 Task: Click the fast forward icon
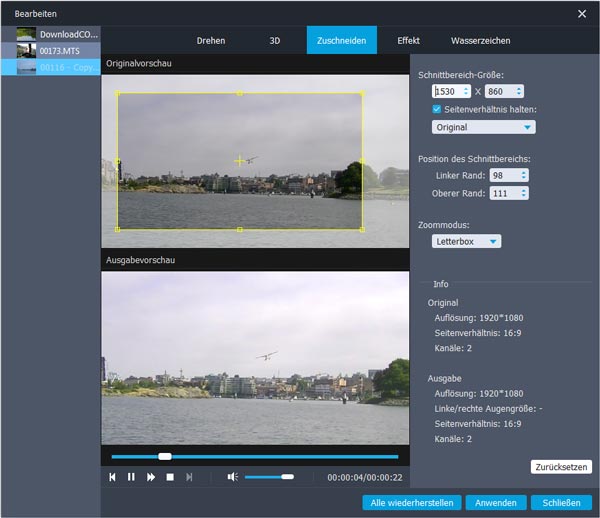pos(151,477)
